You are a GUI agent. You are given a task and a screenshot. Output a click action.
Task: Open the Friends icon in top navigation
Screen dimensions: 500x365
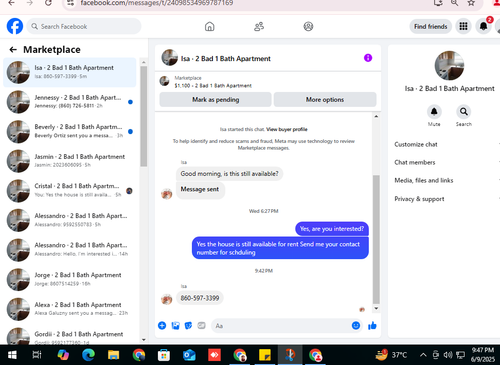coord(259,26)
